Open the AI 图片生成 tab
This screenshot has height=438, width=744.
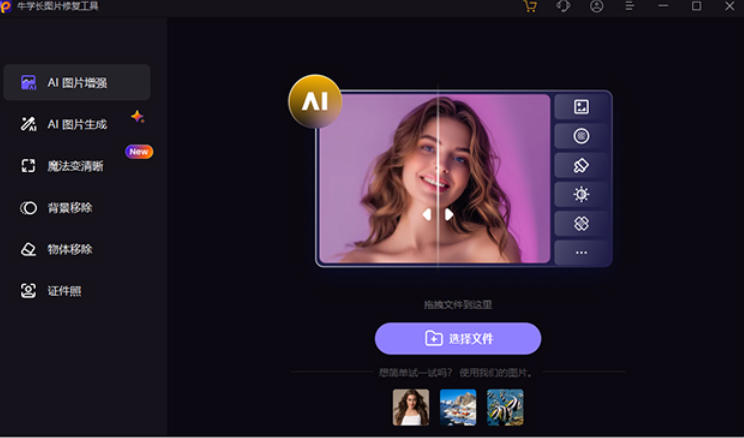tap(77, 124)
